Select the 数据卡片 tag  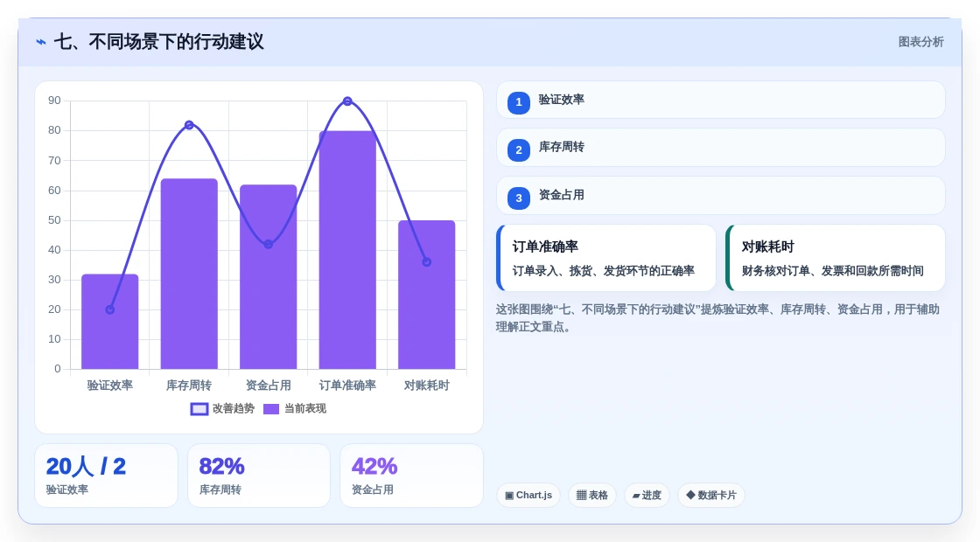click(711, 495)
